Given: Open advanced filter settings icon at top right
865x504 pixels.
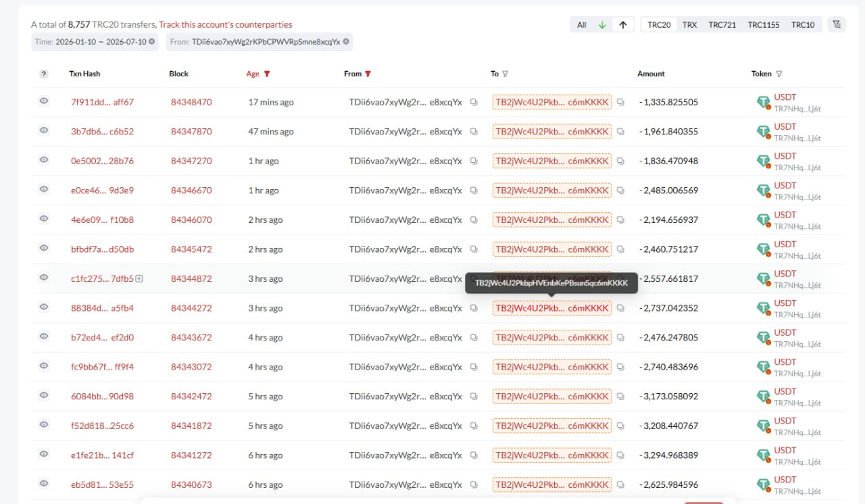Looking at the screenshot, I should coord(837,24).
